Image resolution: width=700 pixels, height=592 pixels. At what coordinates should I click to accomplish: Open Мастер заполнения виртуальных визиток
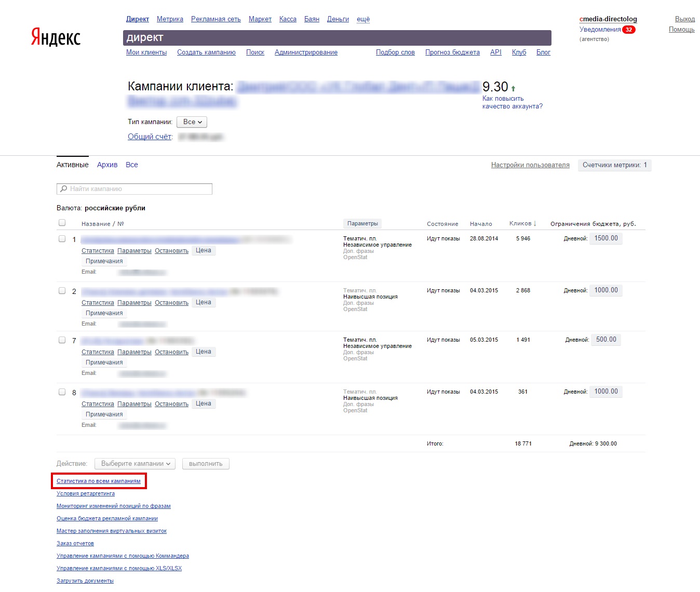(112, 531)
